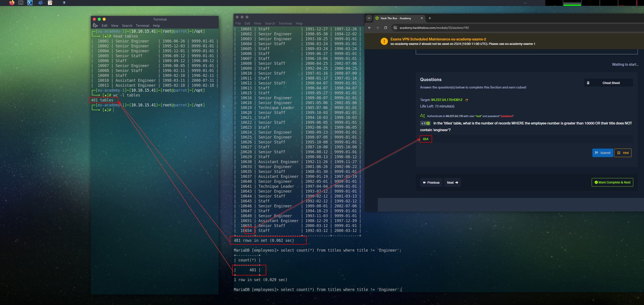Image resolution: width=644 pixels, height=305 pixels.
Task: Reload the Hack The Box page
Action: (385, 28)
